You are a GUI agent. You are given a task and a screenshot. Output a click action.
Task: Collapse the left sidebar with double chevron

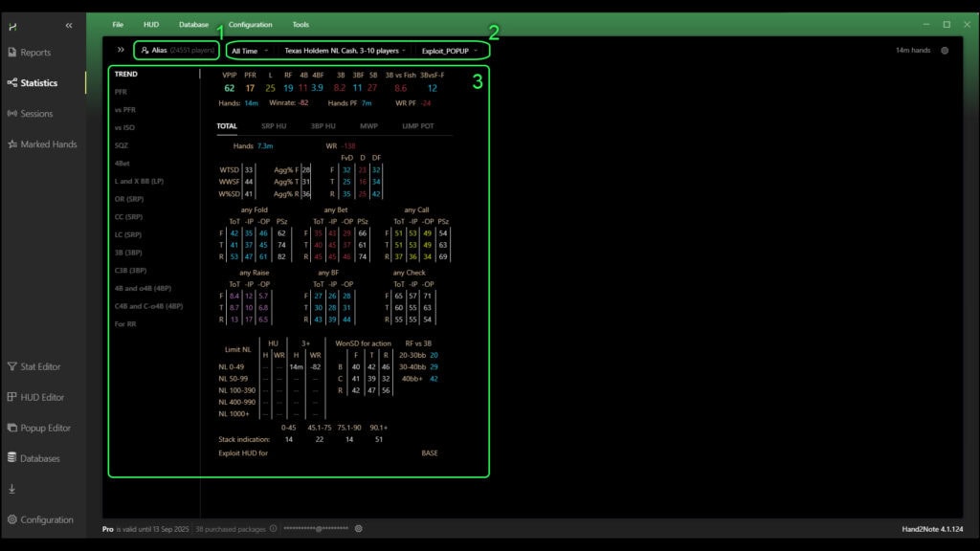68,25
